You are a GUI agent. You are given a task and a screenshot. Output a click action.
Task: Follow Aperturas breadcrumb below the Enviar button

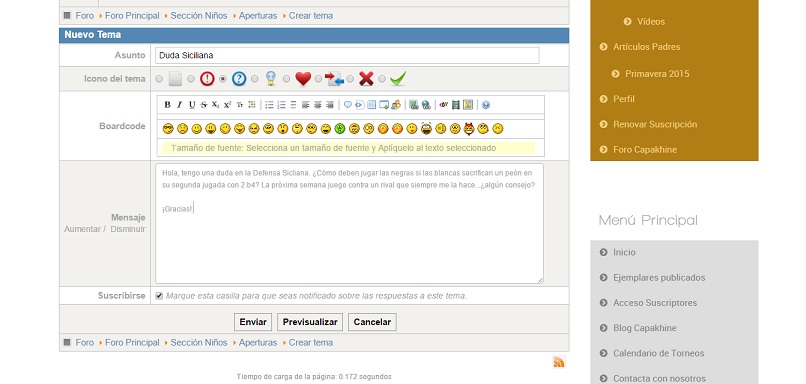pyautogui.click(x=258, y=342)
